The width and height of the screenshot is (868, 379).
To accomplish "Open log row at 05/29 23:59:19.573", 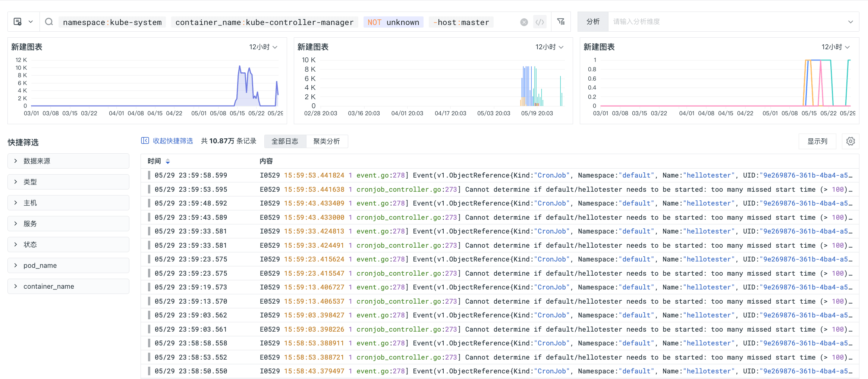I will tap(500, 287).
